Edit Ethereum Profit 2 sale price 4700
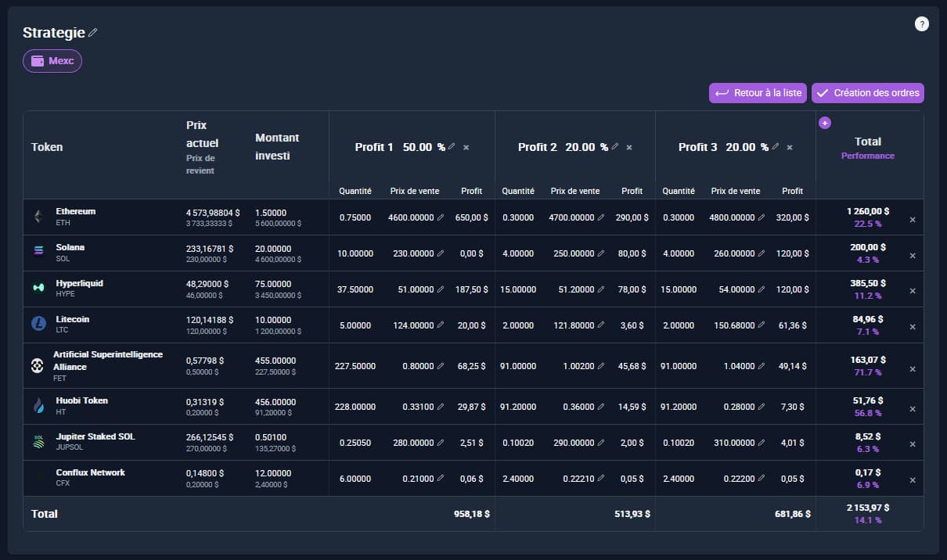Image resolution: width=947 pixels, height=560 pixels. tap(600, 217)
